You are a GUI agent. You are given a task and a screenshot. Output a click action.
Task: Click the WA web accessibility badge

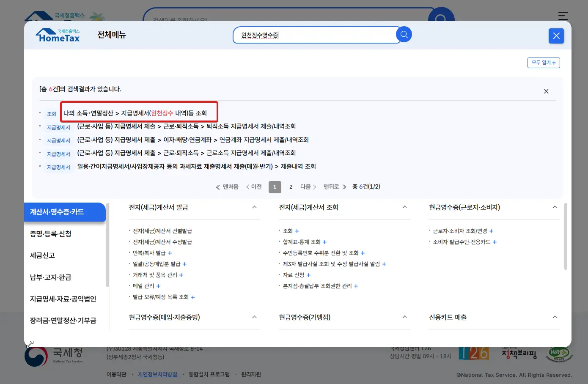pyautogui.click(x=559, y=354)
